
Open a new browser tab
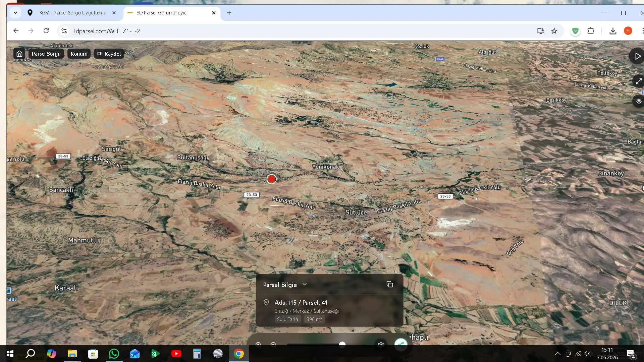[229, 13]
